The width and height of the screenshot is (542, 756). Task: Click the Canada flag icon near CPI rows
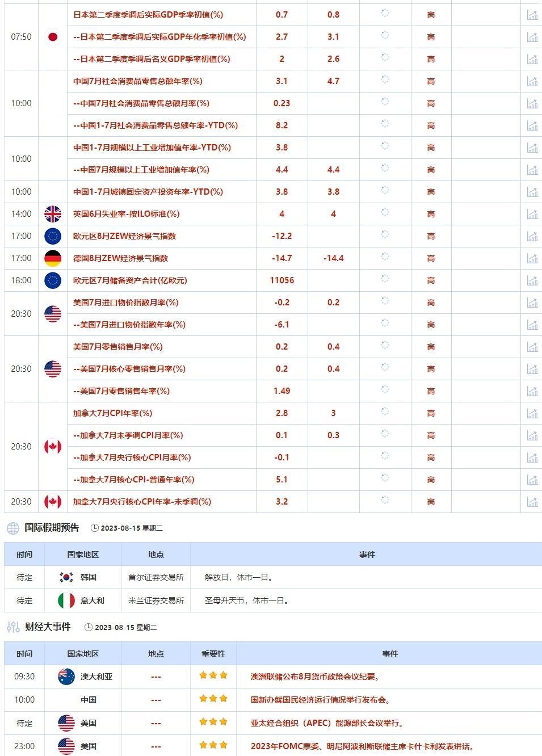point(52,447)
